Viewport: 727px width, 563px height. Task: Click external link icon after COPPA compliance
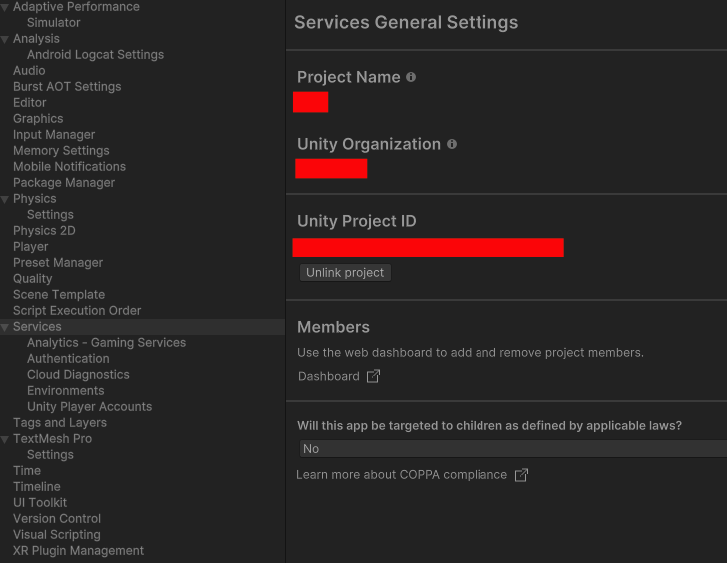[x=521, y=475]
